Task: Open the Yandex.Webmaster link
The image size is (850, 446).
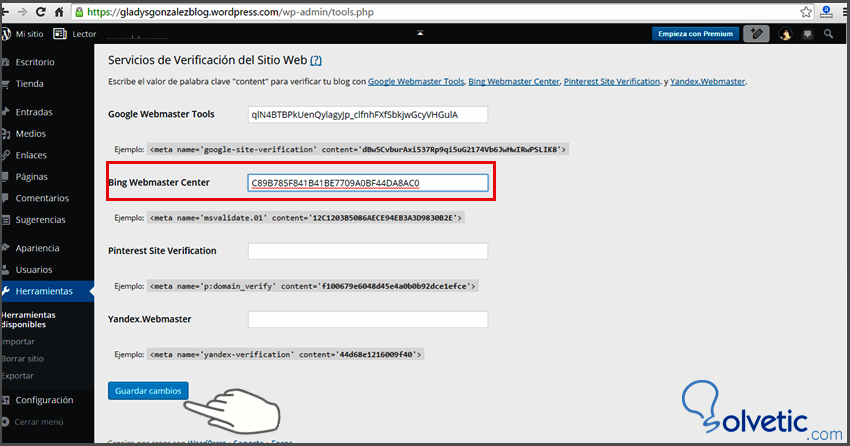Action: click(707, 81)
